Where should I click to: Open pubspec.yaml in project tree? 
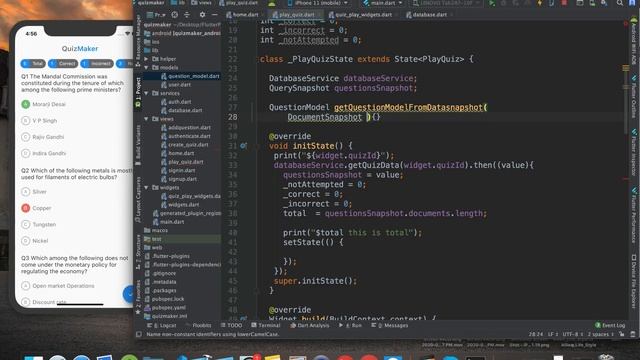[165, 307]
